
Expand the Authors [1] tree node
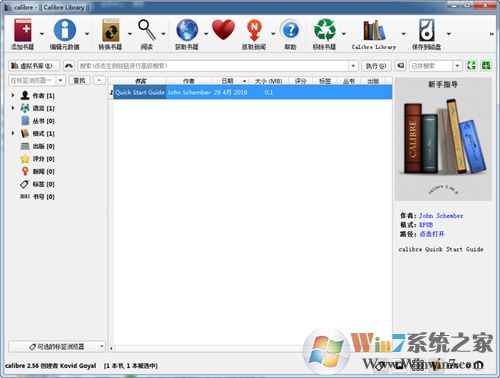13,95
